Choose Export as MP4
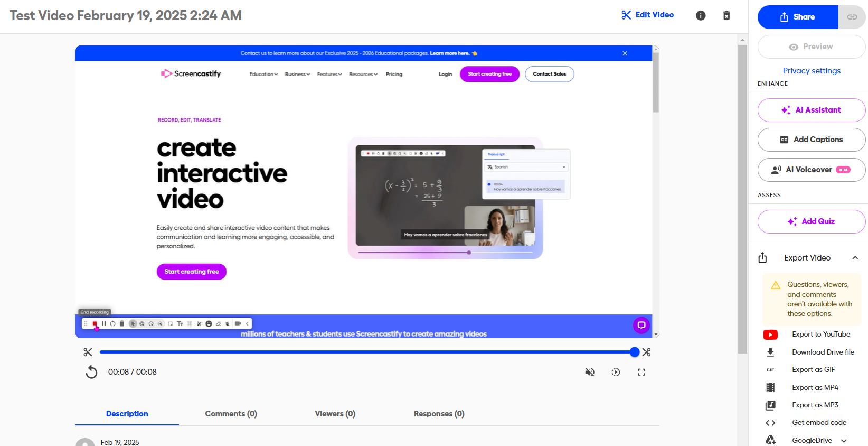The image size is (868, 446). 815,387
